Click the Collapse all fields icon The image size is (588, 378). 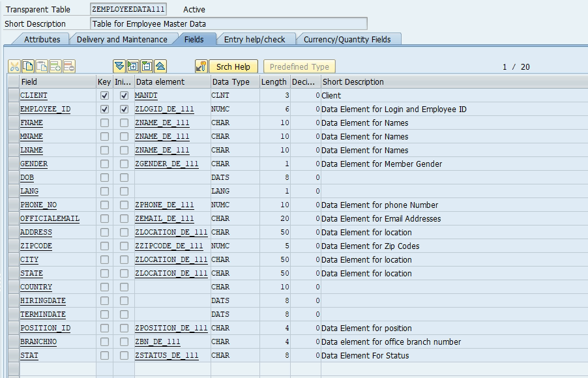[147, 66]
